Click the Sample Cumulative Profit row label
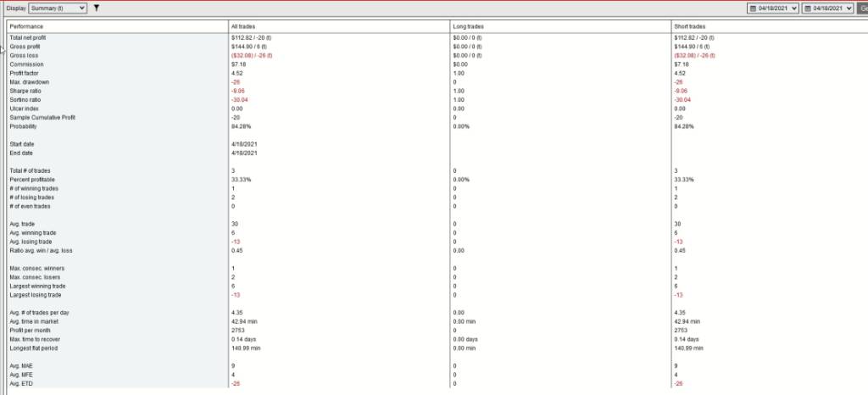Image resolution: width=868 pixels, height=395 pixels. (x=42, y=117)
